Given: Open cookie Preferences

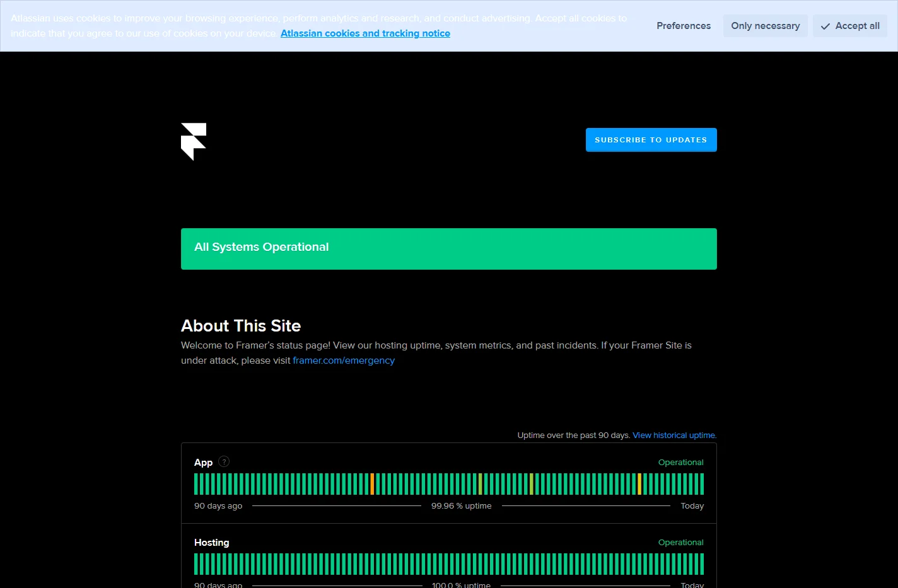Looking at the screenshot, I should click(x=684, y=26).
